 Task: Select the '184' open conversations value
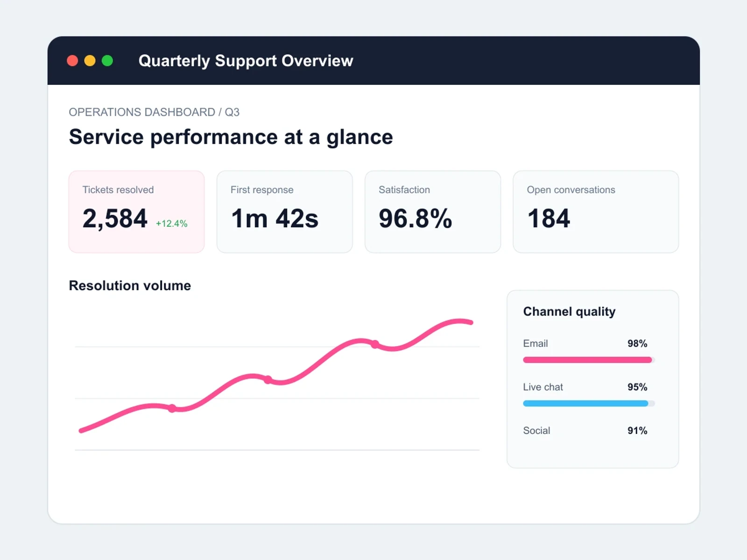pyautogui.click(x=549, y=218)
